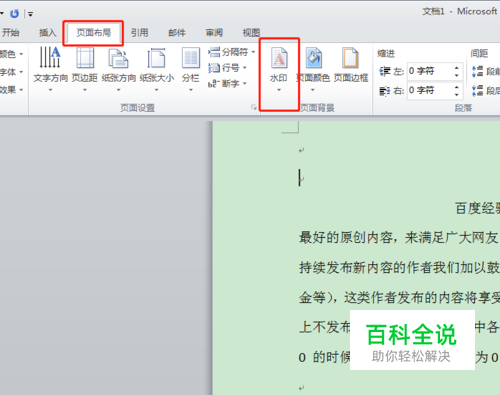500x395 pixels.
Task: Click the Orientation (纸张方向) icon
Action: coord(118,58)
